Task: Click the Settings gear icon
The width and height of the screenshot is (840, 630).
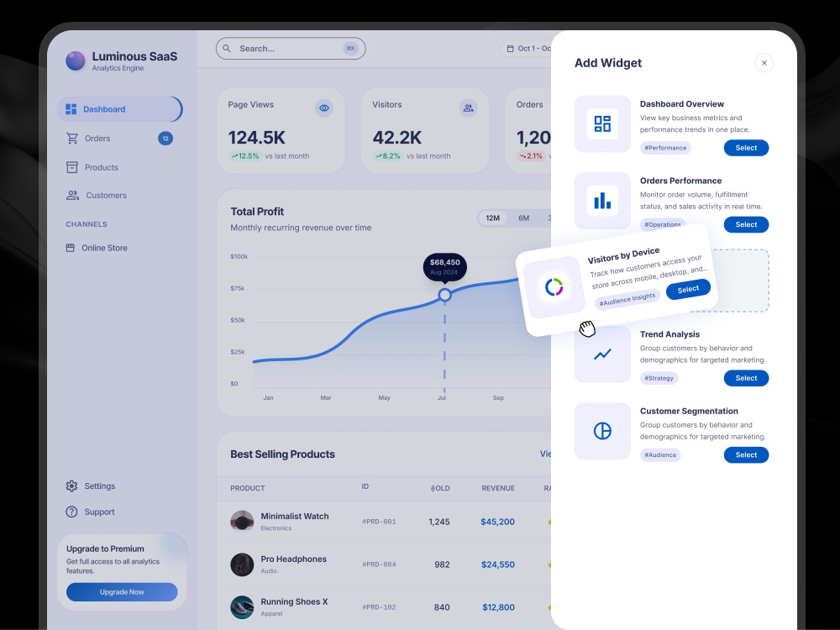Action: (71, 486)
